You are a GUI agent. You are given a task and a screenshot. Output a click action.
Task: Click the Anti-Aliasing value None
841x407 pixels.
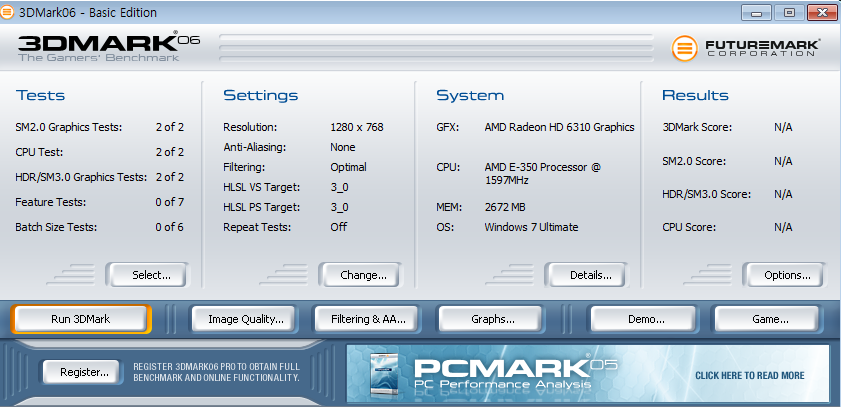(343, 147)
